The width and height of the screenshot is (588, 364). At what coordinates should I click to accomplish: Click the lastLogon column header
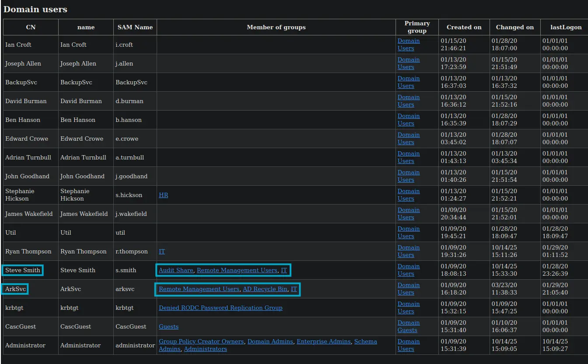pos(566,27)
